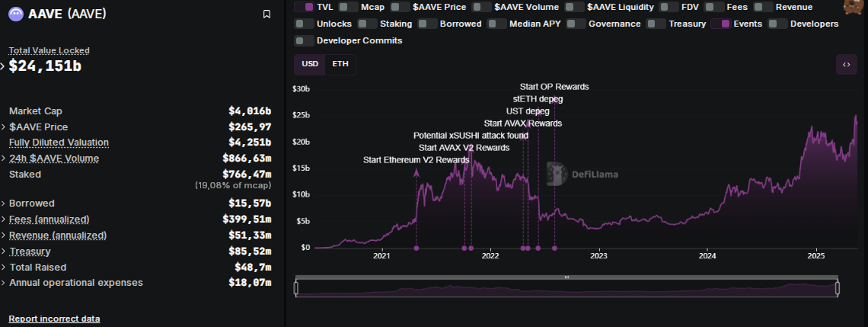Screen dimensions: 868x327
Task: Show Governance on the chart
Action: (x=576, y=24)
